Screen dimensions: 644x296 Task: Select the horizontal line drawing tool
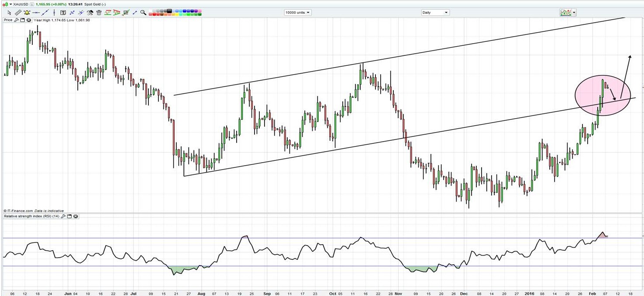click(x=36, y=13)
